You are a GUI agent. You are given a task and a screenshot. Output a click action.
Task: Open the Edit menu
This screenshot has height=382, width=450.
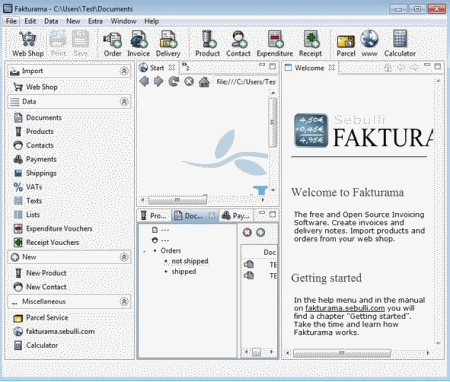click(x=30, y=21)
